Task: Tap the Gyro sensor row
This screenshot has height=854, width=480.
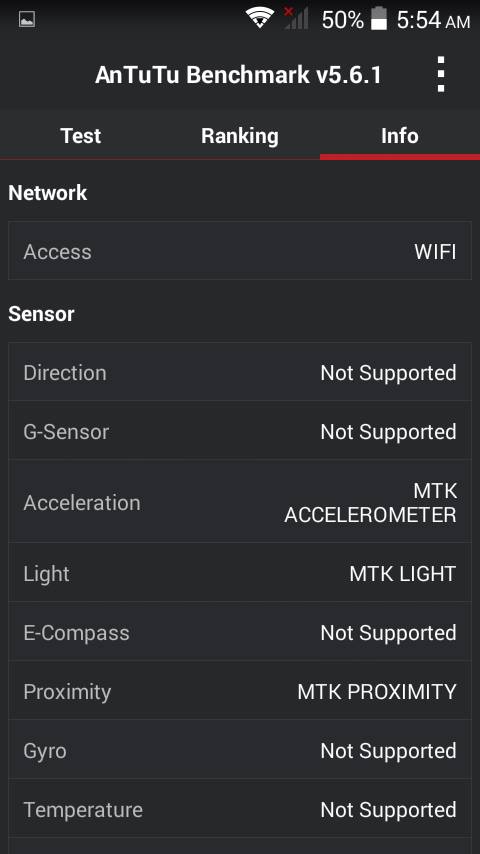Action: 240,750
